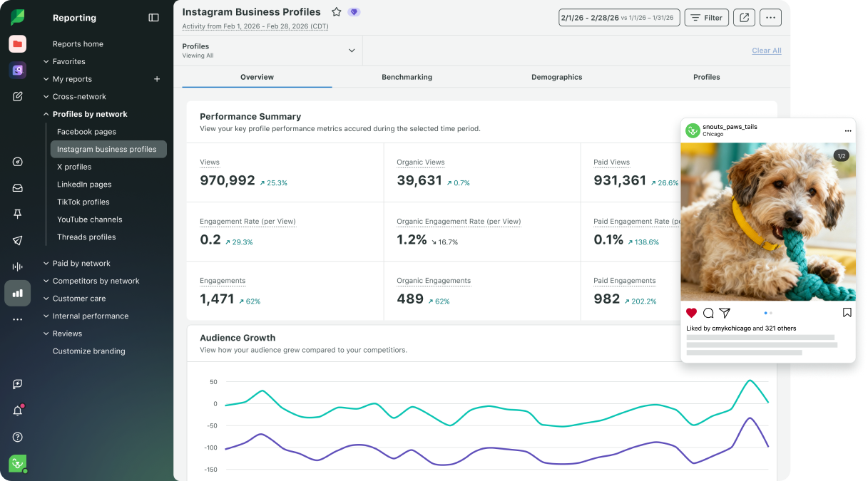Open the inbox tray icon

[18, 188]
